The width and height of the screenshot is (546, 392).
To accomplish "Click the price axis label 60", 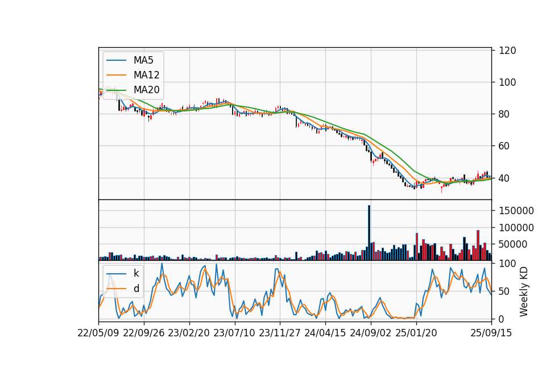I will coord(504,146).
